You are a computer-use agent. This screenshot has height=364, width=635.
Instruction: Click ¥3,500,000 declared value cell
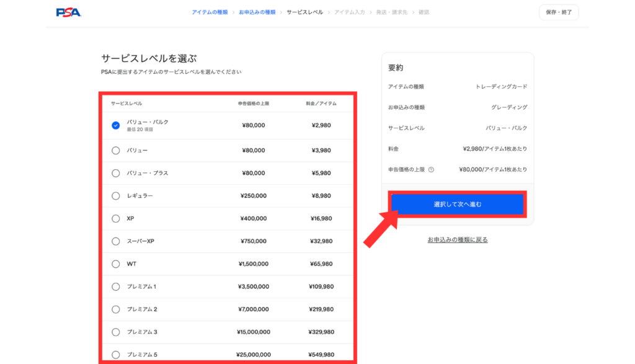coord(254,286)
